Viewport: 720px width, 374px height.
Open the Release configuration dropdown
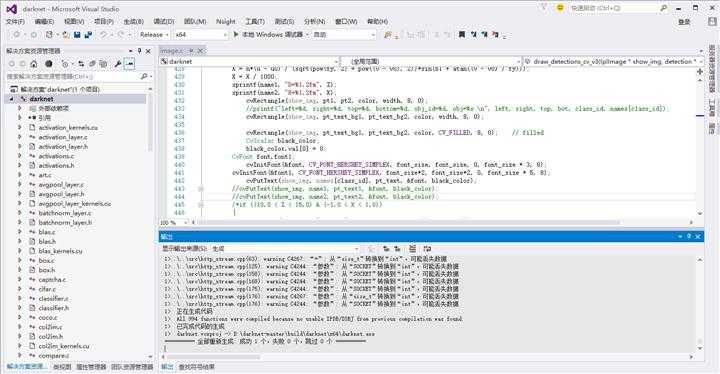pos(154,34)
